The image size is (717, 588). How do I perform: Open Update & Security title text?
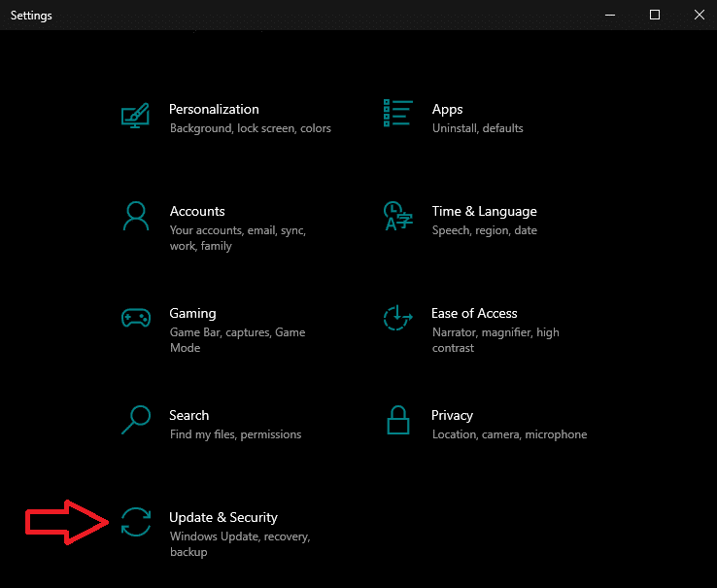pyautogui.click(x=223, y=518)
